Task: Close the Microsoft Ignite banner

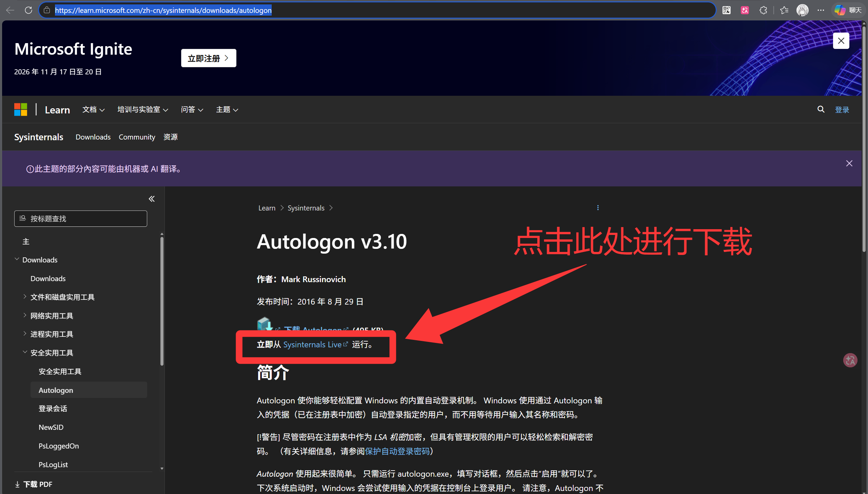Action: 841,41
